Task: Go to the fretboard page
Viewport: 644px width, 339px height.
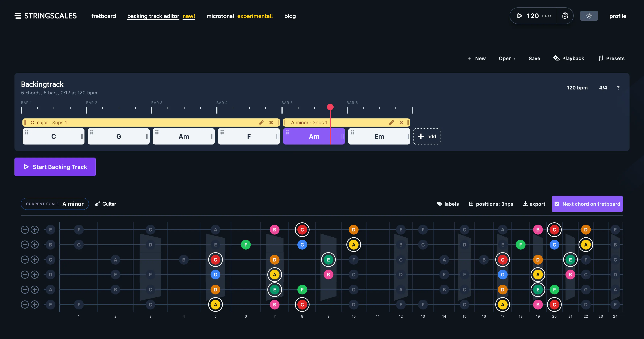Action: (103, 16)
